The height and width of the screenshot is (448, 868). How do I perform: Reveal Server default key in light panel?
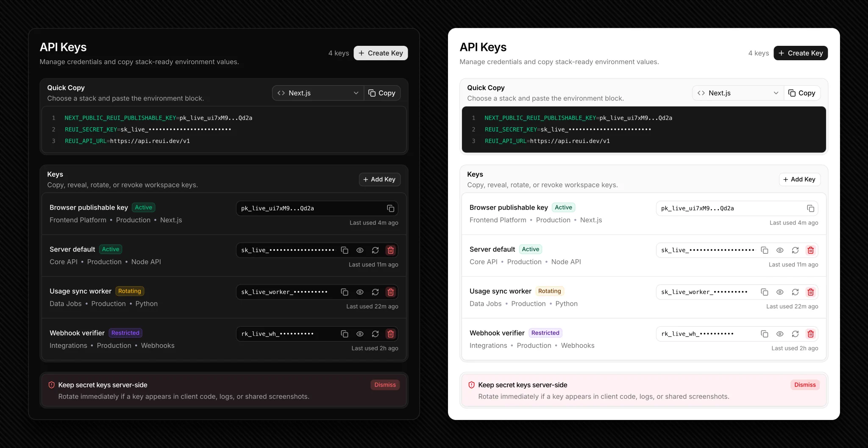(x=780, y=250)
